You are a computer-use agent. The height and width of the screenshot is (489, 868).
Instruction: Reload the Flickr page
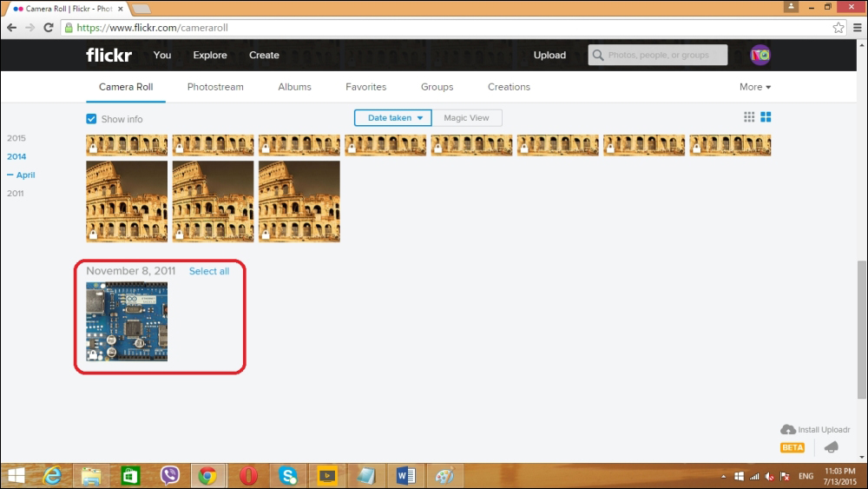click(48, 28)
